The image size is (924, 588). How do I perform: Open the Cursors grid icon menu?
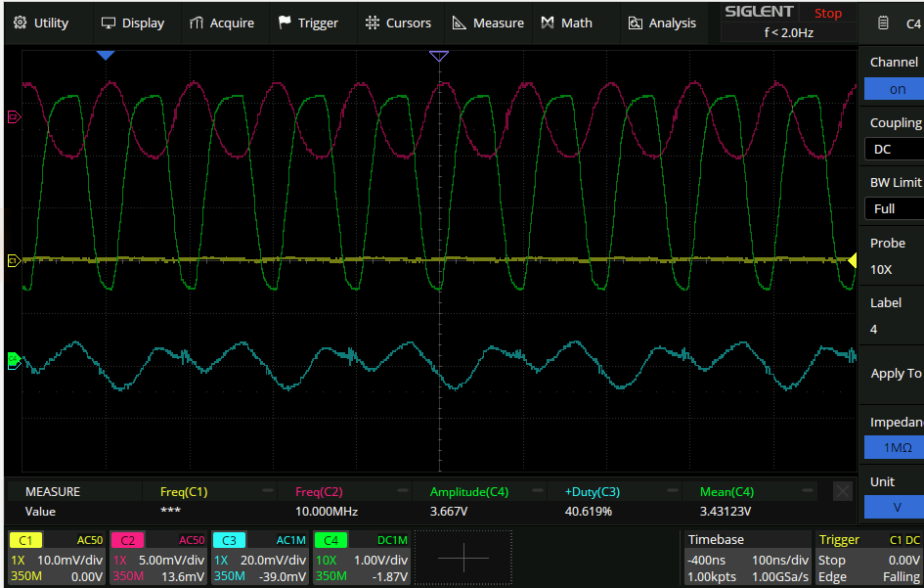pyautogui.click(x=373, y=23)
